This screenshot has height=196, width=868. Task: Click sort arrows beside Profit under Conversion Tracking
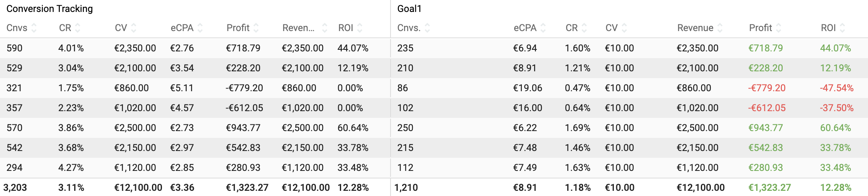[256, 28]
